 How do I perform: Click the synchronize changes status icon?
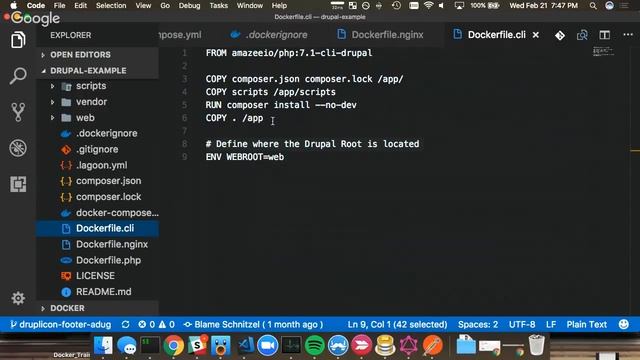tap(125, 324)
